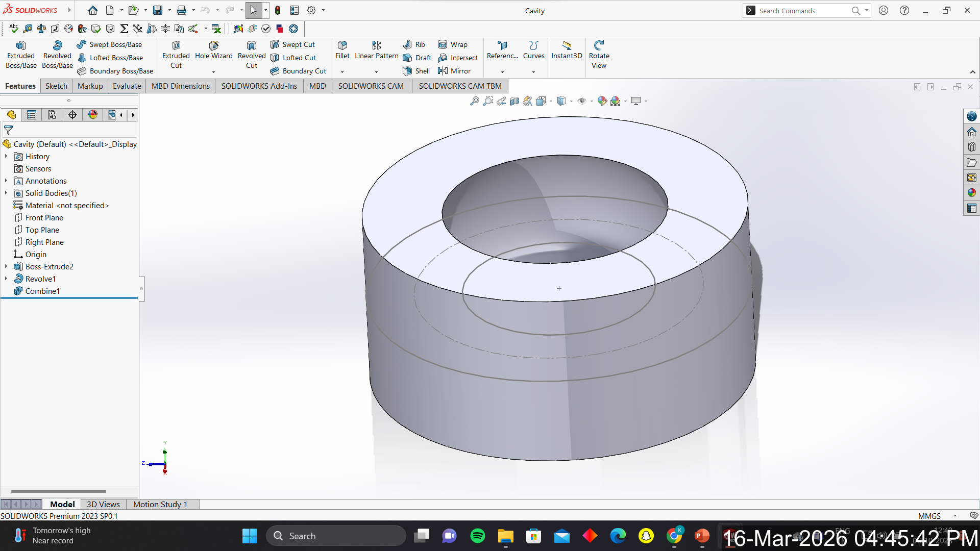Toggle the feature tree filter icon

pyautogui.click(x=8, y=130)
